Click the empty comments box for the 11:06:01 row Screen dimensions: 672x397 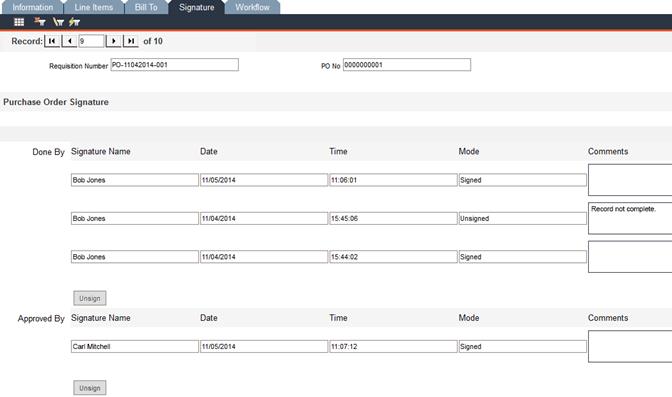[x=630, y=180]
